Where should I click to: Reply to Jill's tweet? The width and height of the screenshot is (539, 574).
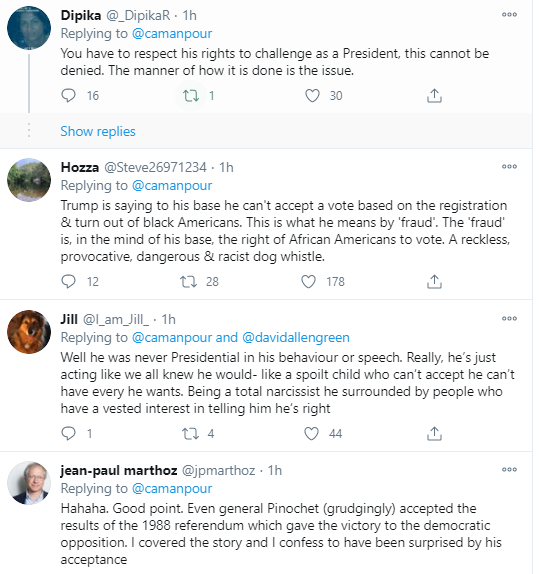tap(68, 433)
